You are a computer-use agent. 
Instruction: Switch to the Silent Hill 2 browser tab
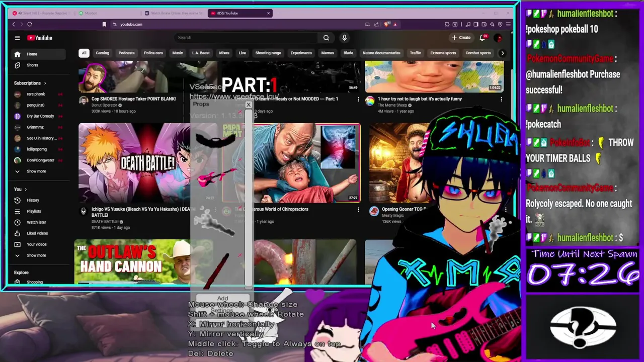click(x=42, y=13)
